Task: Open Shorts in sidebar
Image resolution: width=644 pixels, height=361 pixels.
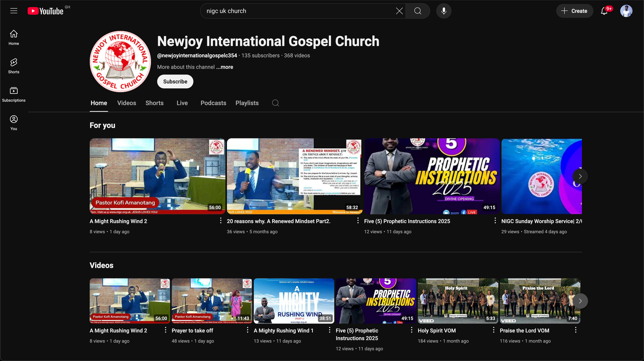Action: click(x=14, y=66)
